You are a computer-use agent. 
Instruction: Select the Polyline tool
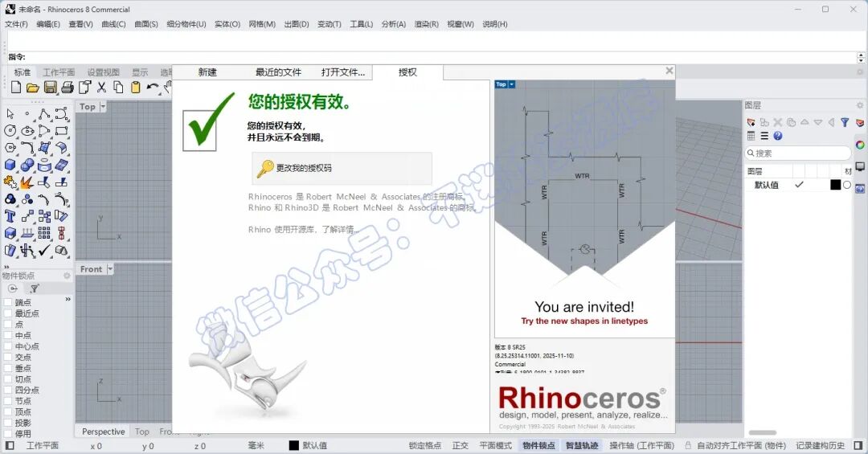(44, 114)
